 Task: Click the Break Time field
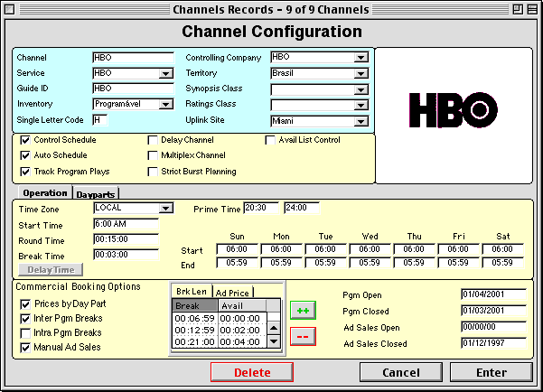tap(126, 255)
